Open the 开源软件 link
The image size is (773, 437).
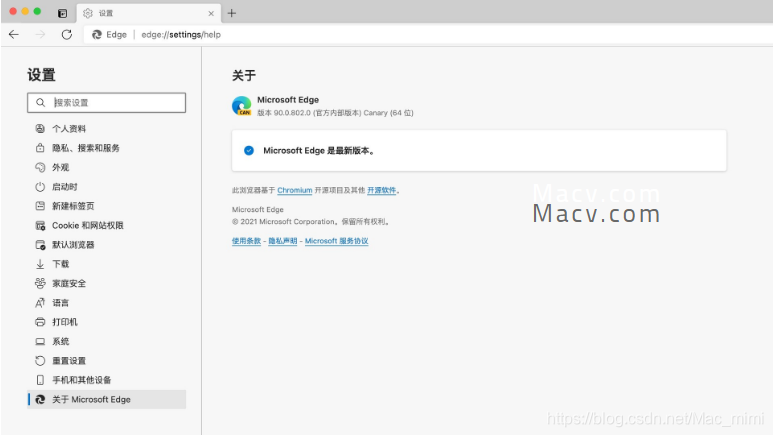click(382, 190)
